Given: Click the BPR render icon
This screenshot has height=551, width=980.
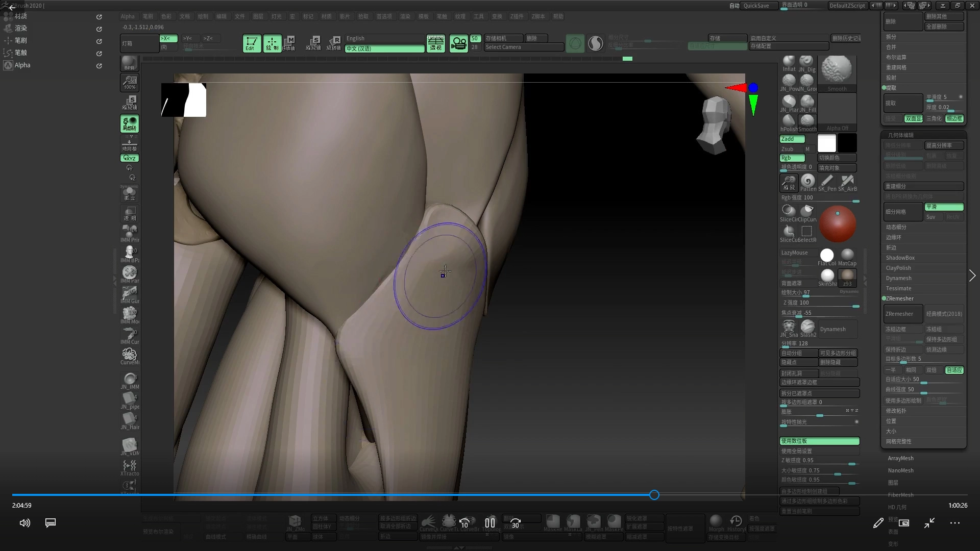Looking at the screenshot, I should [x=130, y=63].
